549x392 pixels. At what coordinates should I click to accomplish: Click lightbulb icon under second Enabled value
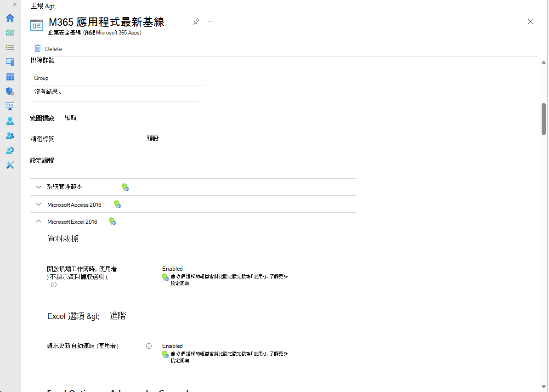165,354
